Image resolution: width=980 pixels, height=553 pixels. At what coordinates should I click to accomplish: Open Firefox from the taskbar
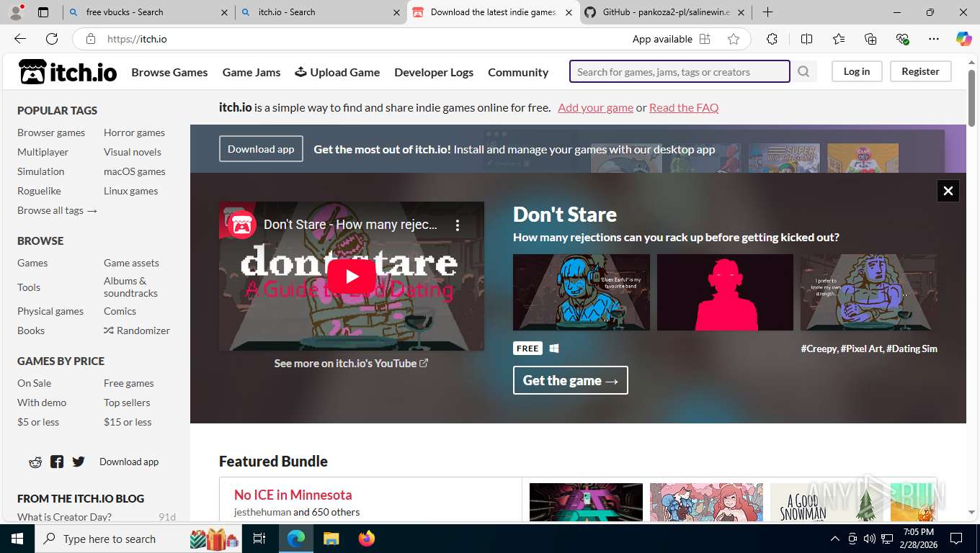pos(367,539)
